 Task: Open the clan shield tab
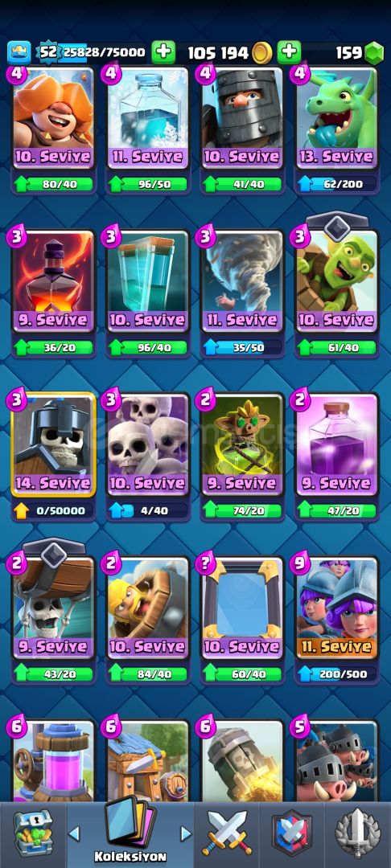click(x=291, y=833)
